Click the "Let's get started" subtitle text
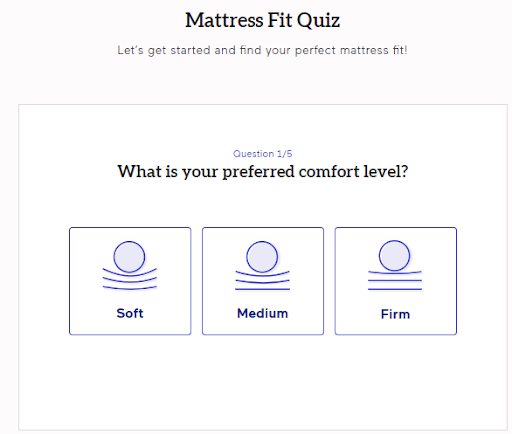Image resolution: width=512 pixels, height=434 pixels. point(262,50)
